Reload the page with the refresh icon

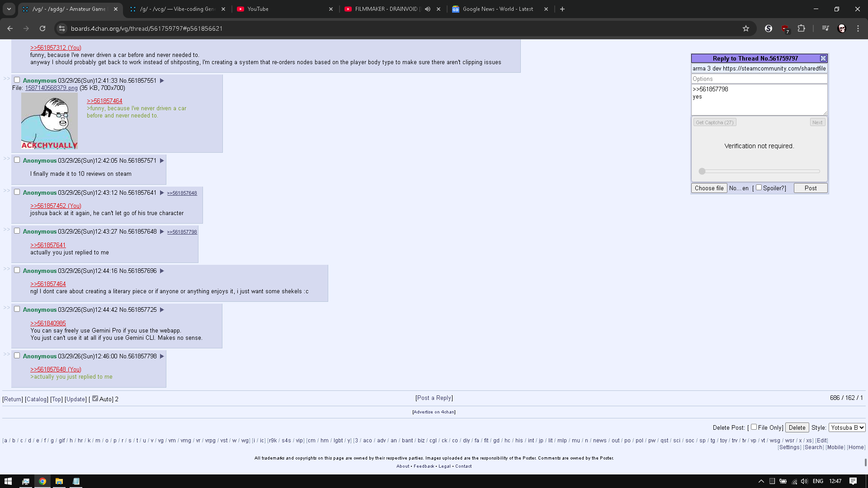point(42,28)
